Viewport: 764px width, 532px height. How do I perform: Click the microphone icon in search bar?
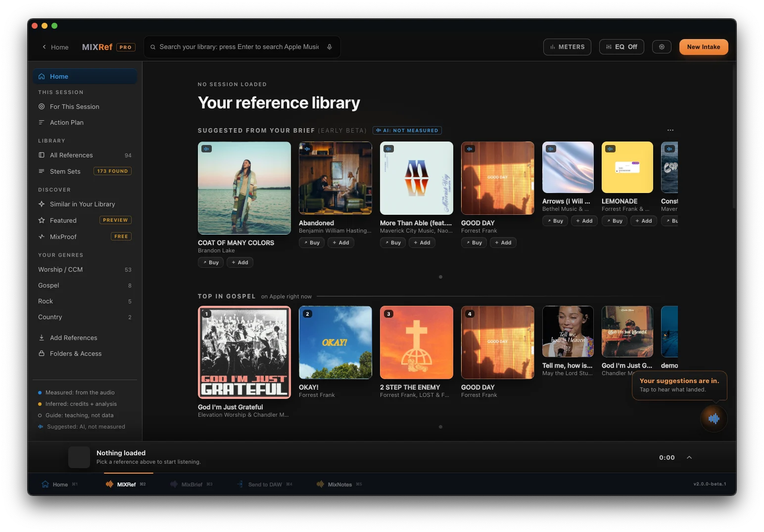click(330, 47)
